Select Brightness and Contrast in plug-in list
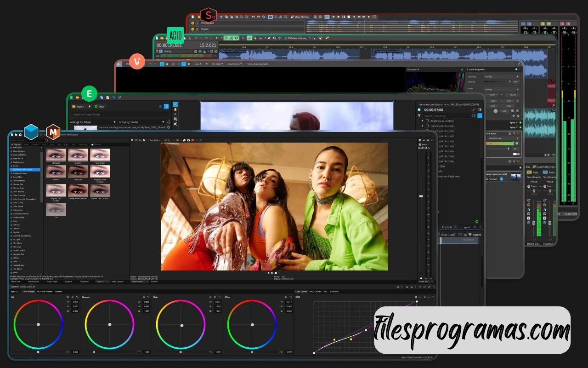 click(x=25, y=170)
